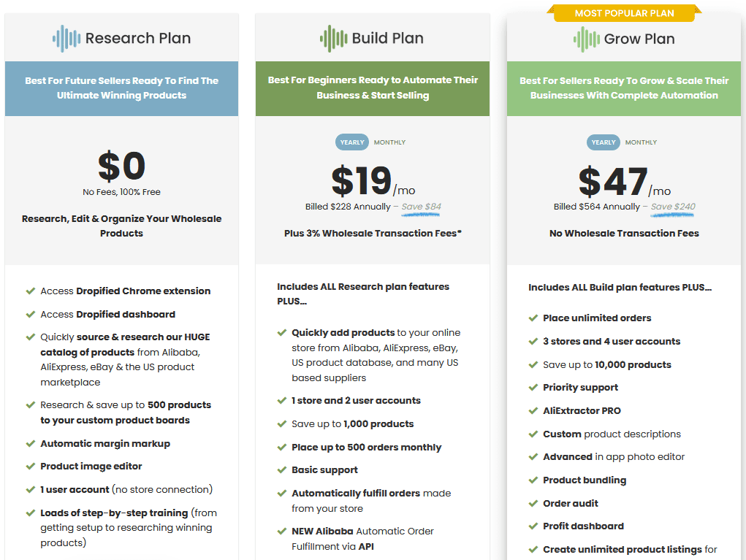Select YEARLY billing on the Grow Plan
The width and height of the screenshot is (746, 560).
[603, 142]
